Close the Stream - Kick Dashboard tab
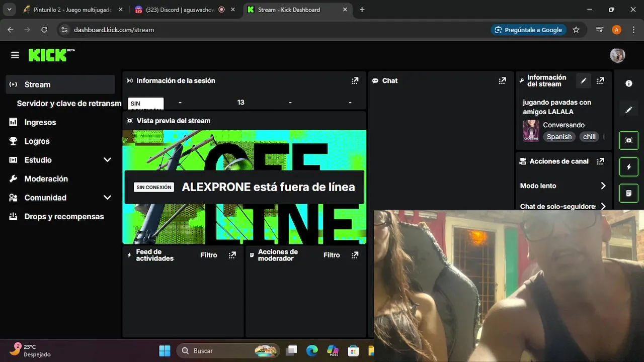Image resolution: width=644 pixels, height=362 pixels. point(345,10)
